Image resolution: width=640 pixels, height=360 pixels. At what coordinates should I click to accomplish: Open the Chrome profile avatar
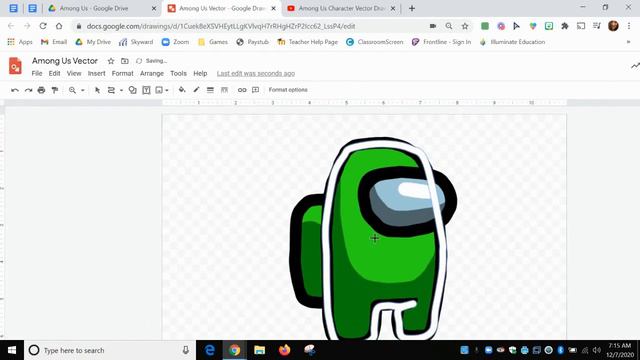click(x=613, y=26)
